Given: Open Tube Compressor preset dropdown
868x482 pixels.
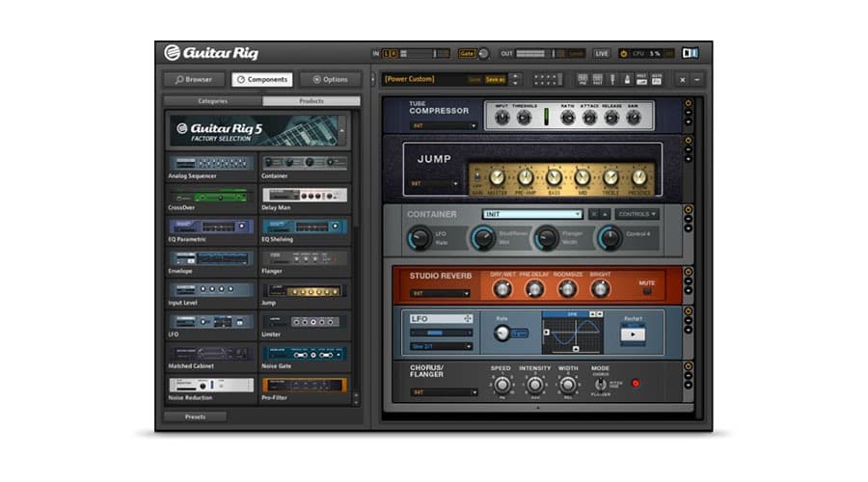Looking at the screenshot, I should 444,126.
